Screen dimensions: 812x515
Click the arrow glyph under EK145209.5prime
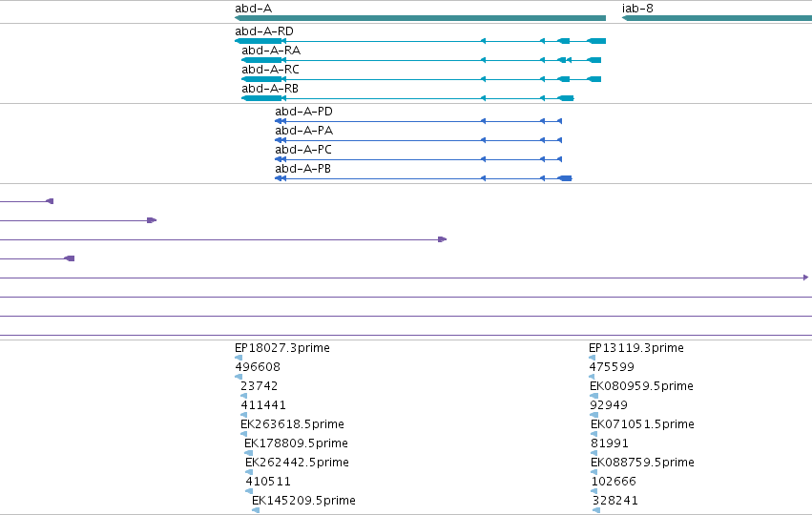(x=256, y=510)
